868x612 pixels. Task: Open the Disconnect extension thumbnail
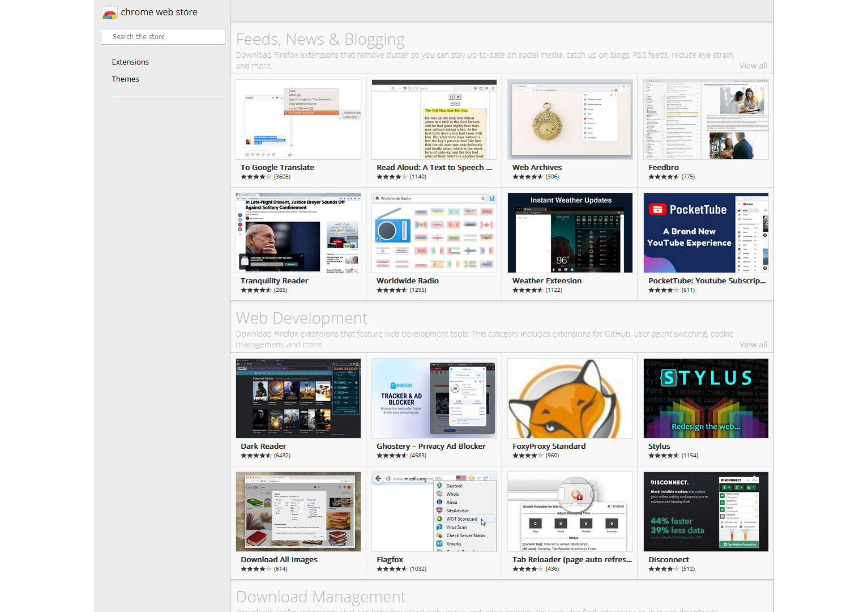pyautogui.click(x=706, y=512)
